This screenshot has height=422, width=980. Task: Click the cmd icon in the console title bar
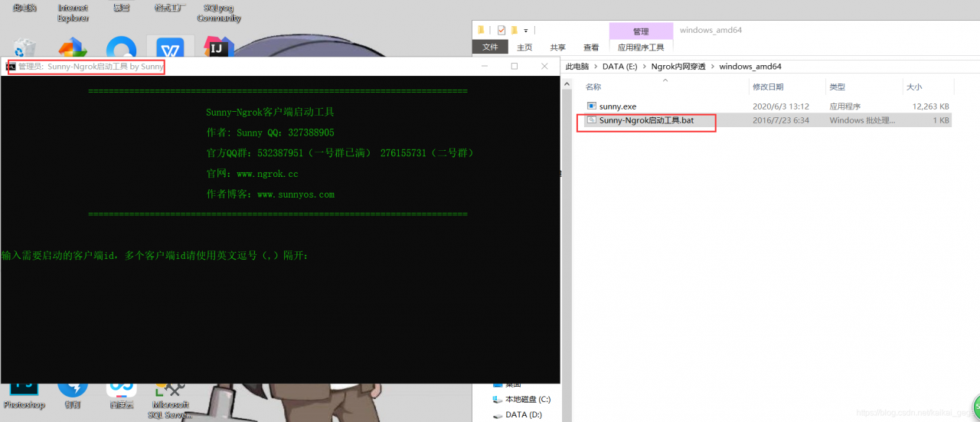click(x=11, y=67)
